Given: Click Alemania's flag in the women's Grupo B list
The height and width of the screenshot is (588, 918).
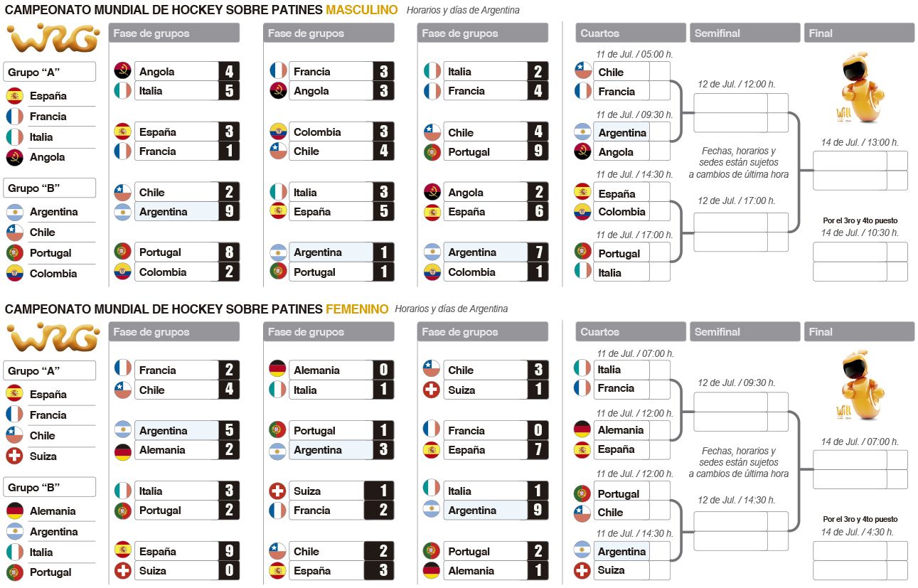Looking at the screenshot, I should [15, 511].
